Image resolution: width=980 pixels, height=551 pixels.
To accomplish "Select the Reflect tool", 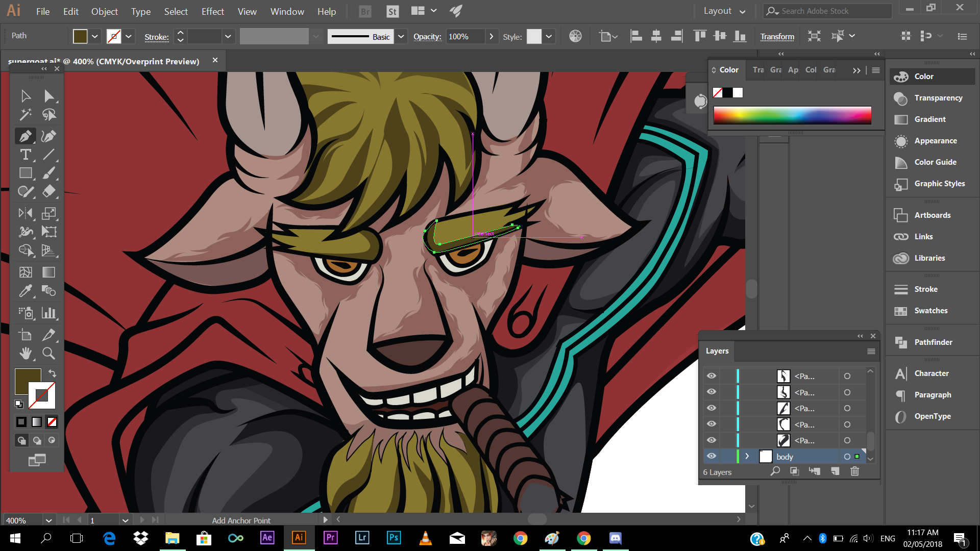I will point(25,213).
